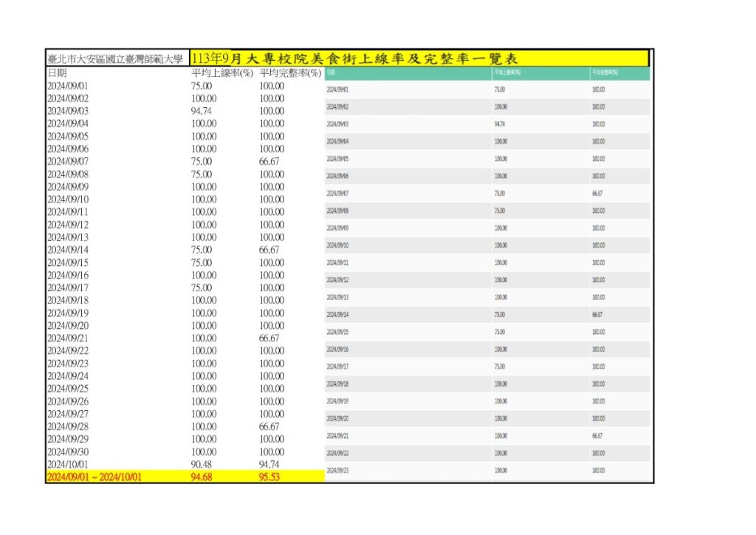Click 平均完整率(%) in the green header row
The image size is (756, 535).
point(605,72)
